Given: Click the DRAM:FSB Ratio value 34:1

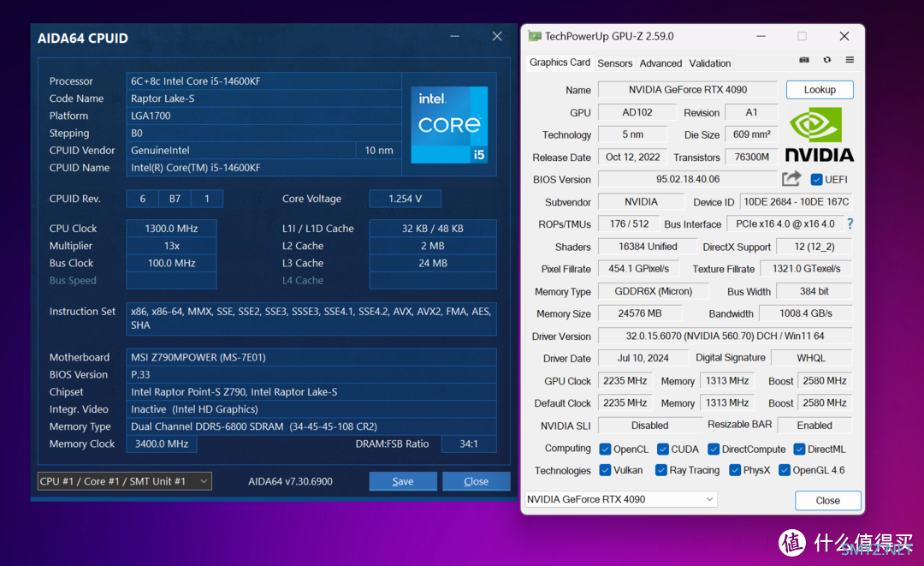Looking at the screenshot, I should [x=469, y=444].
